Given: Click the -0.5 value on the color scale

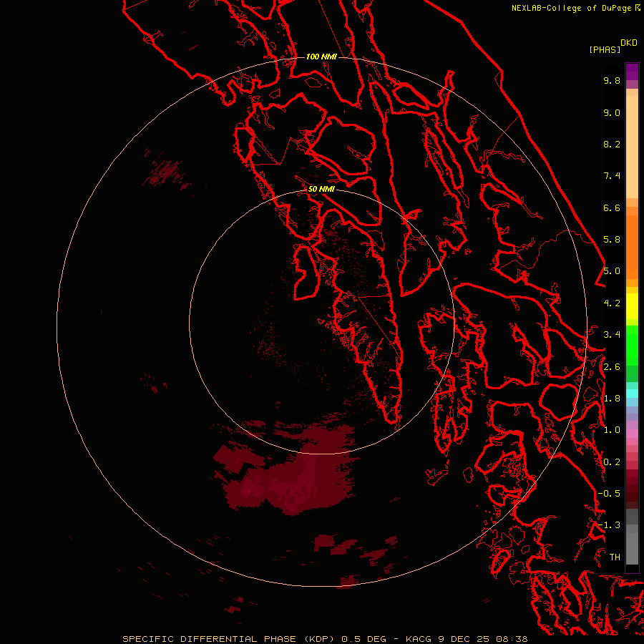Looking at the screenshot, I should [x=609, y=494].
